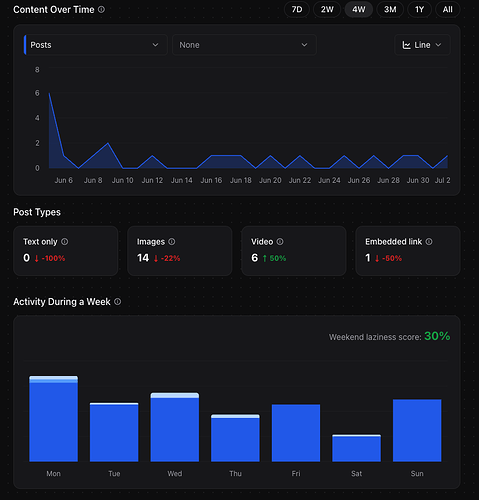
Task: Click the line chart icon in chart type selector
Action: pos(406,45)
